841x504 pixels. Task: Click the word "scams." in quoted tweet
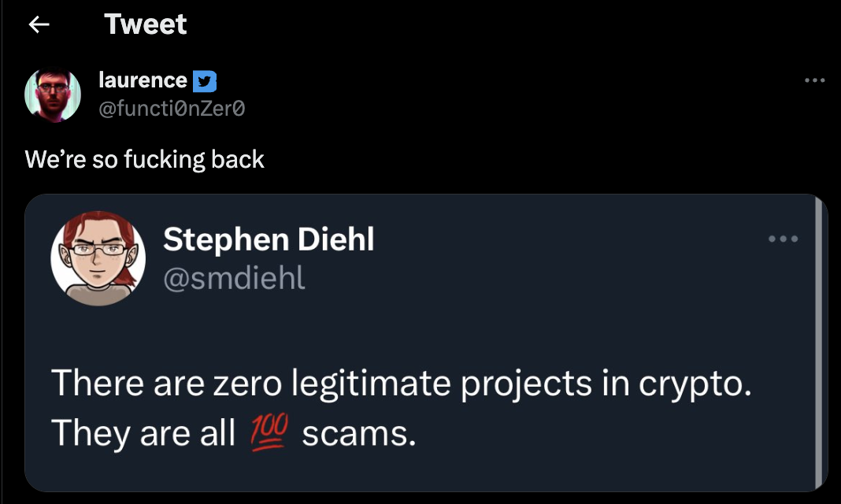pos(358,432)
